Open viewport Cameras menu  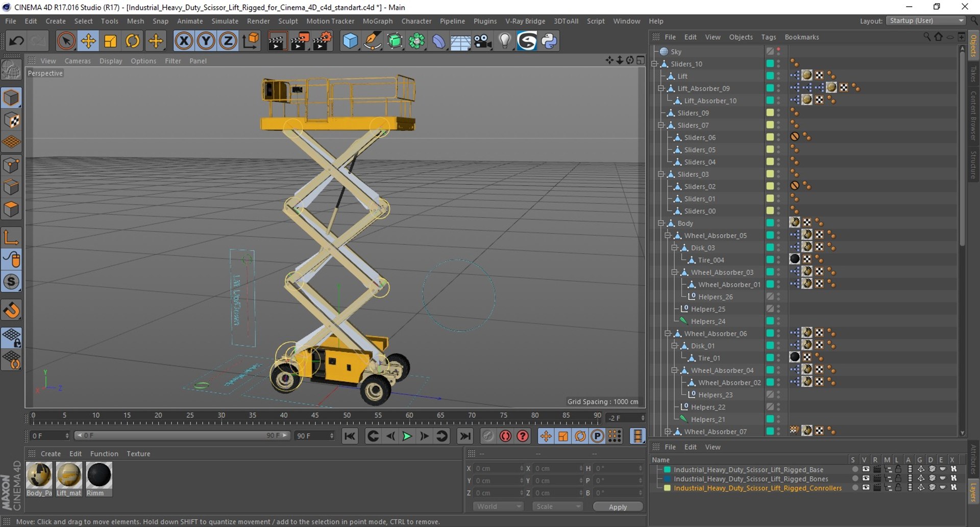tap(78, 61)
